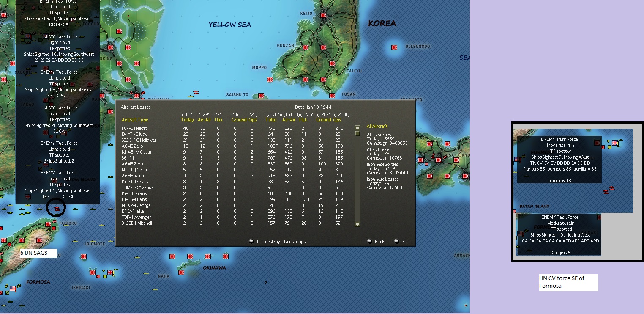Screen dimensions: 644x314
Task: Sort by the Today column header
Action: tap(187, 120)
